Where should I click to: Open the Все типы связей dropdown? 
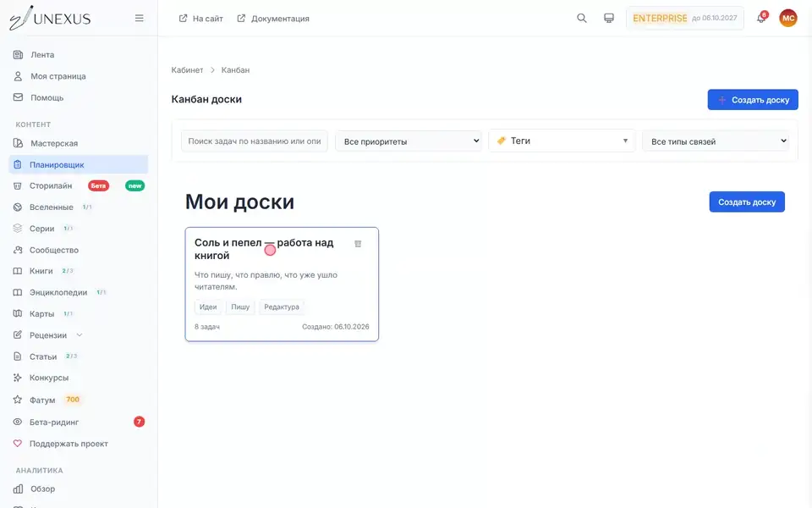click(716, 141)
